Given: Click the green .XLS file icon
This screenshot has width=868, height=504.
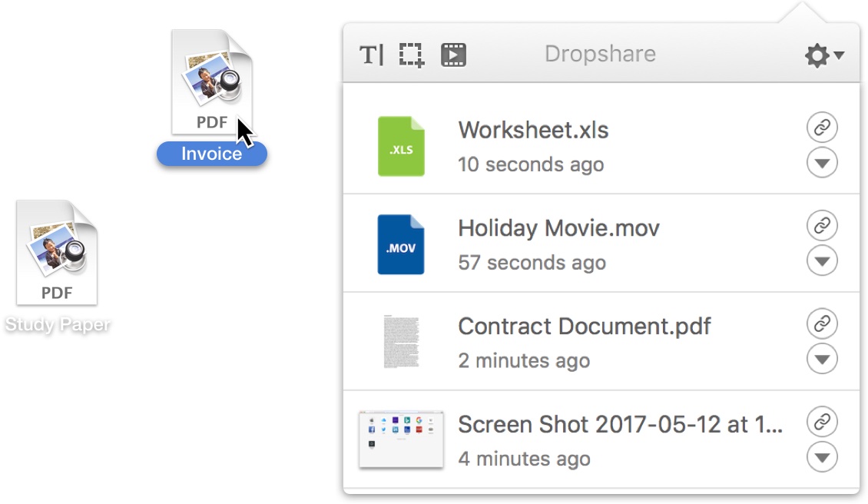Looking at the screenshot, I should click(x=401, y=147).
